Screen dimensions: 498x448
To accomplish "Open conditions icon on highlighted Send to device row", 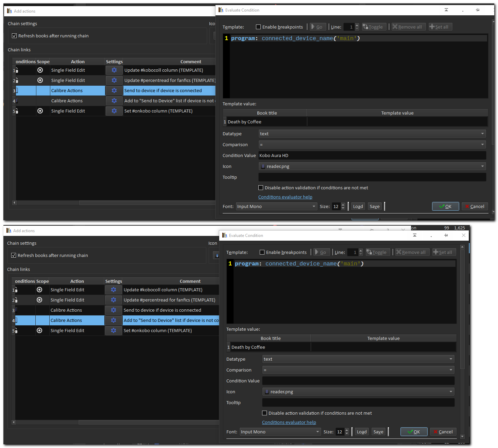I will (x=17, y=91).
